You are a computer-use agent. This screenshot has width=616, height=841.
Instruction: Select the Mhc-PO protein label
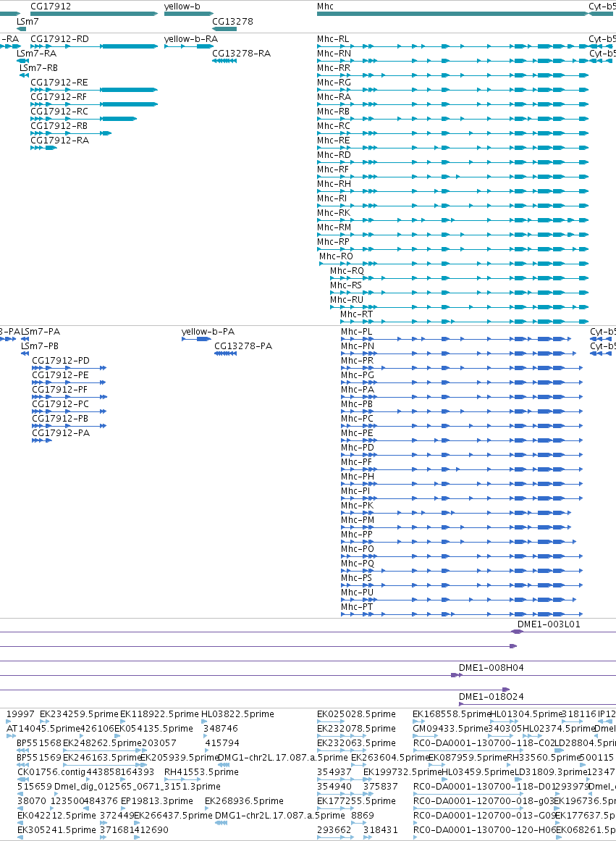point(358,549)
